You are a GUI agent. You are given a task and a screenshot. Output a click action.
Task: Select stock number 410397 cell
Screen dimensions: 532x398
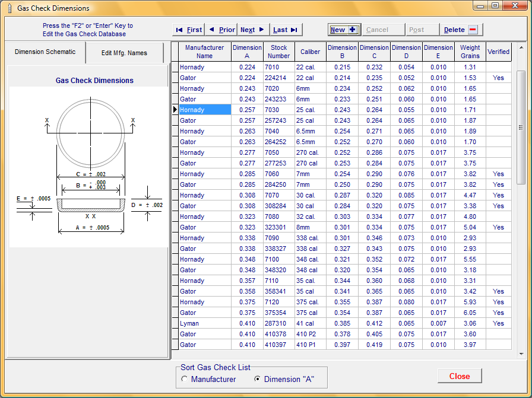pos(279,345)
